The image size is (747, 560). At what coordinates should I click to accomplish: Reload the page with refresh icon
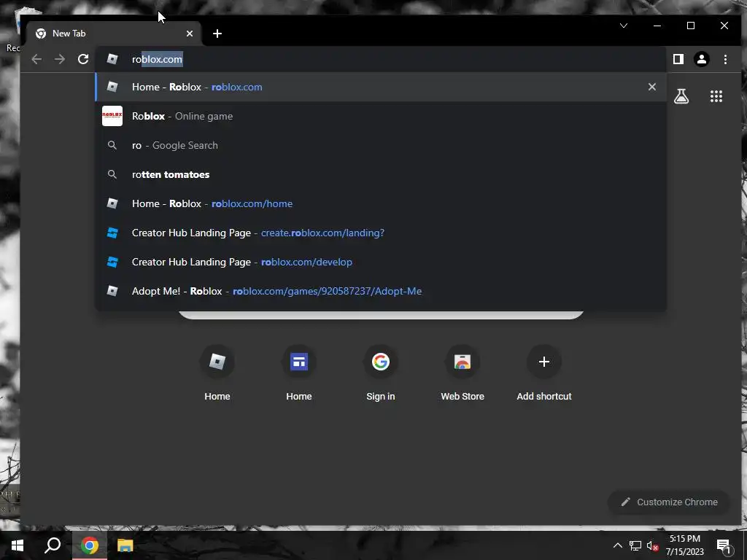point(83,59)
